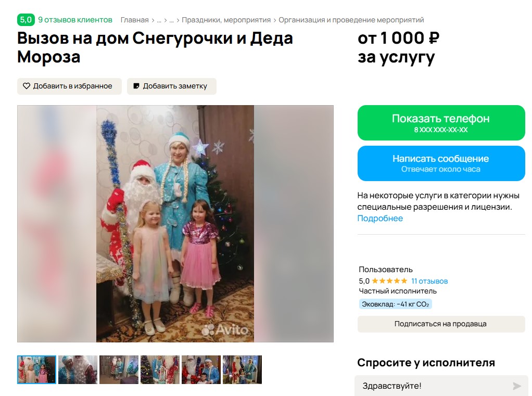The height and width of the screenshot is (396, 532).
Task: Click Показать телефон button
Action: (x=441, y=123)
